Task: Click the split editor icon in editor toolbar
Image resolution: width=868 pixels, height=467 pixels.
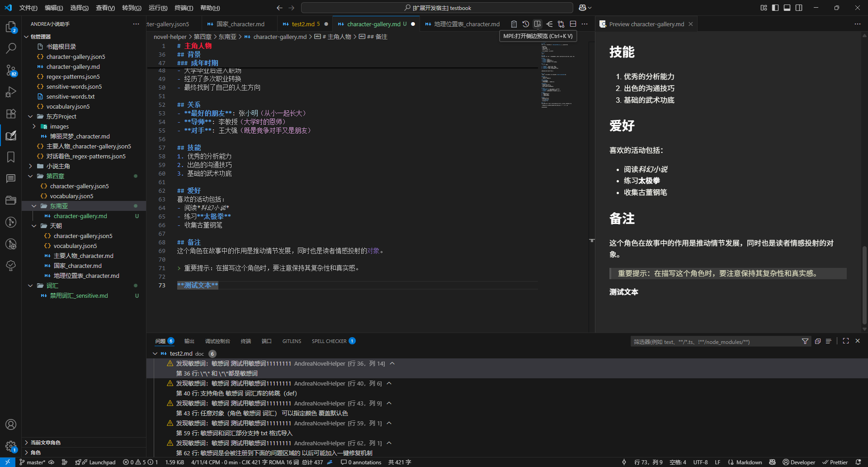Action: click(573, 24)
